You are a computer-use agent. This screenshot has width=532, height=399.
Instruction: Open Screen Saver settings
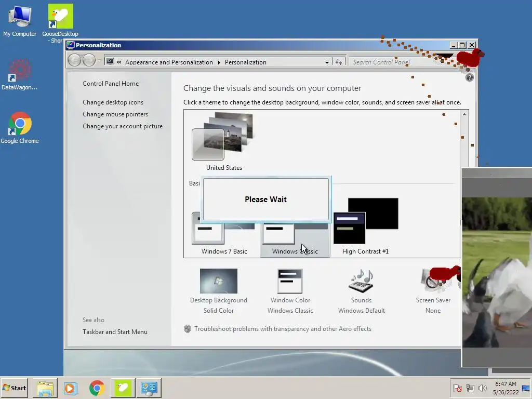[x=433, y=291]
